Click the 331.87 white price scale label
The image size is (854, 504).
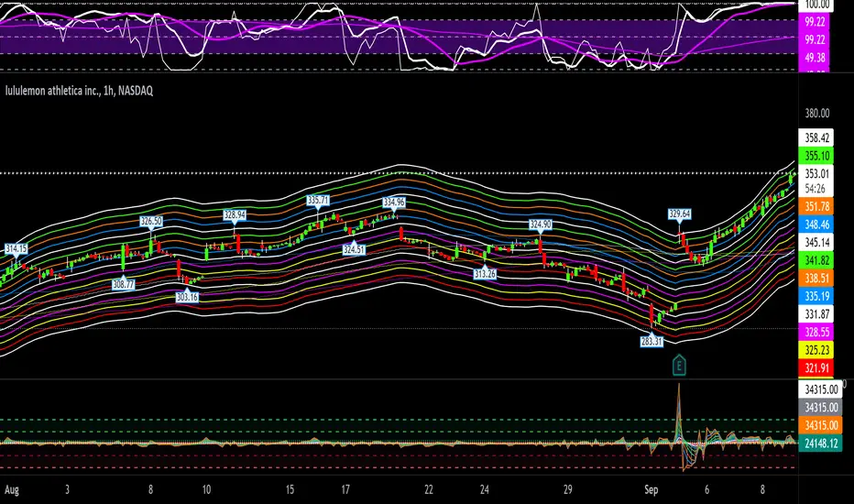pos(816,314)
